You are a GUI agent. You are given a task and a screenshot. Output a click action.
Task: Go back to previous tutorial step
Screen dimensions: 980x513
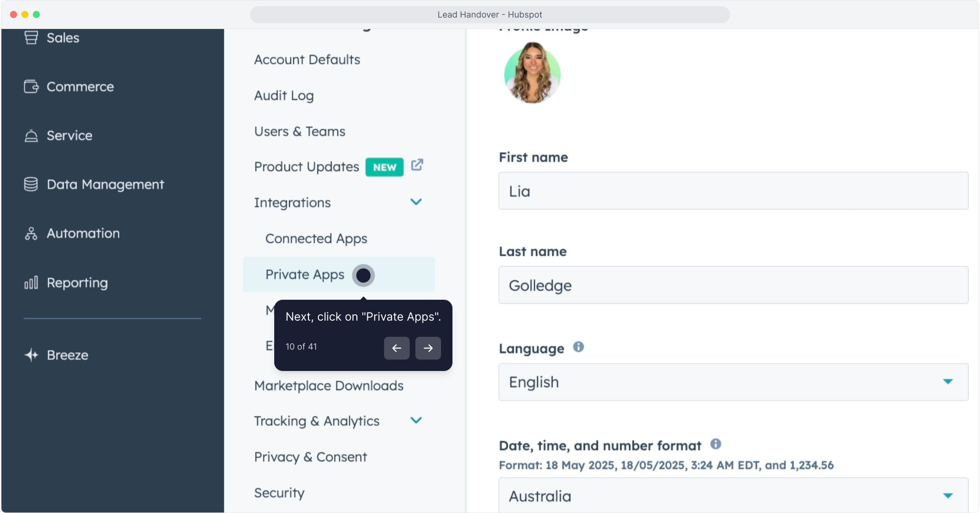pyautogui.click(x=396, y=348)
